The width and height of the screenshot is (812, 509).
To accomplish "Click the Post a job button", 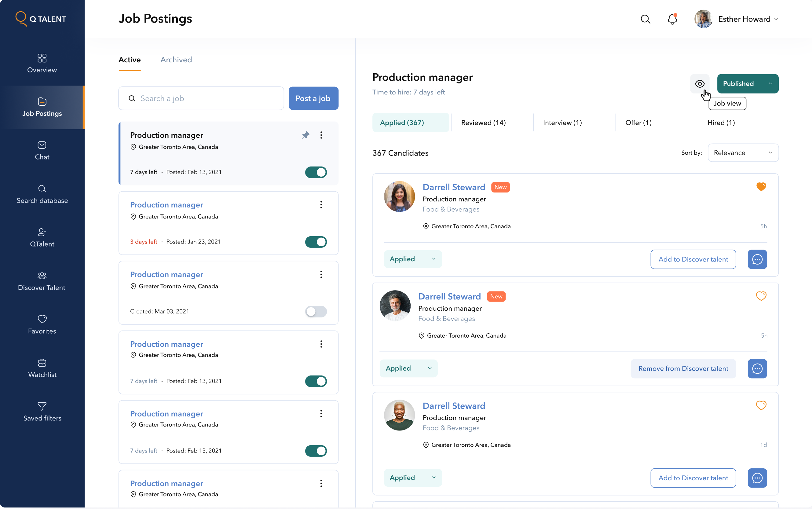I will pos(313,98).
